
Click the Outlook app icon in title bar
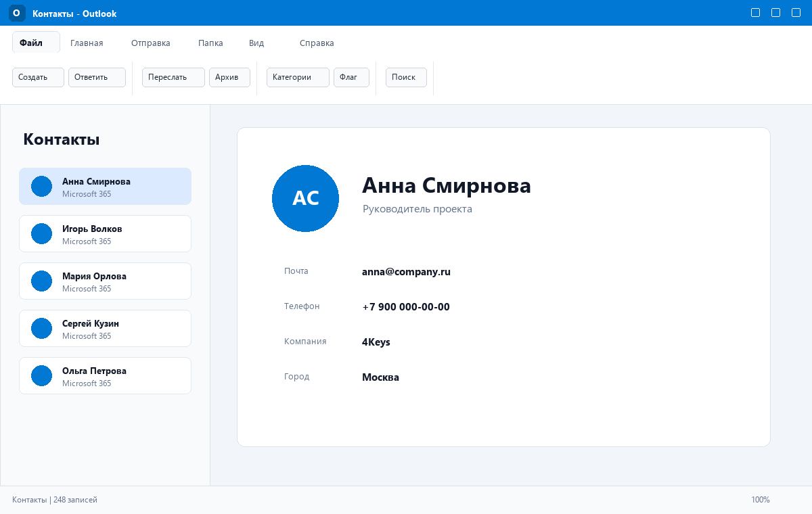point(17,13)
